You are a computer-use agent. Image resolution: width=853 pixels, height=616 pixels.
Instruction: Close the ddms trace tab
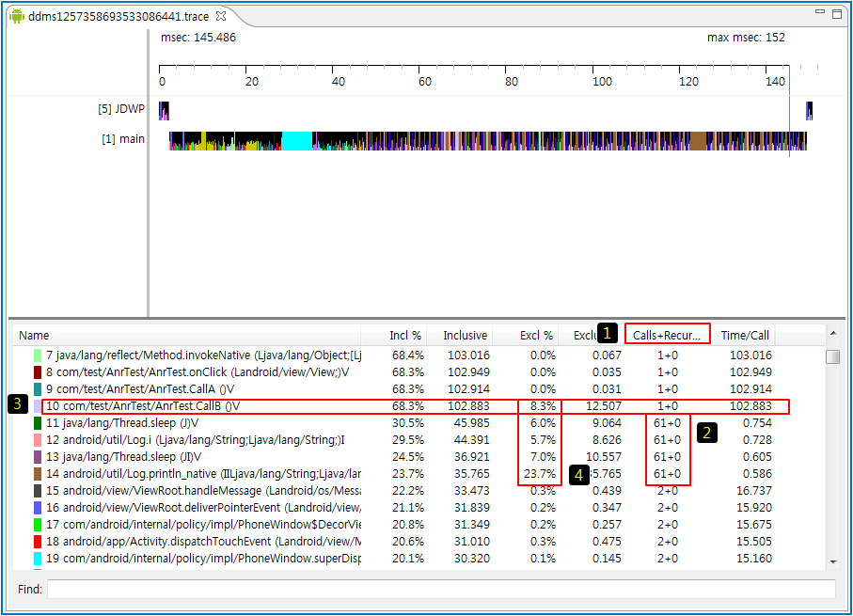coord(221,16)
